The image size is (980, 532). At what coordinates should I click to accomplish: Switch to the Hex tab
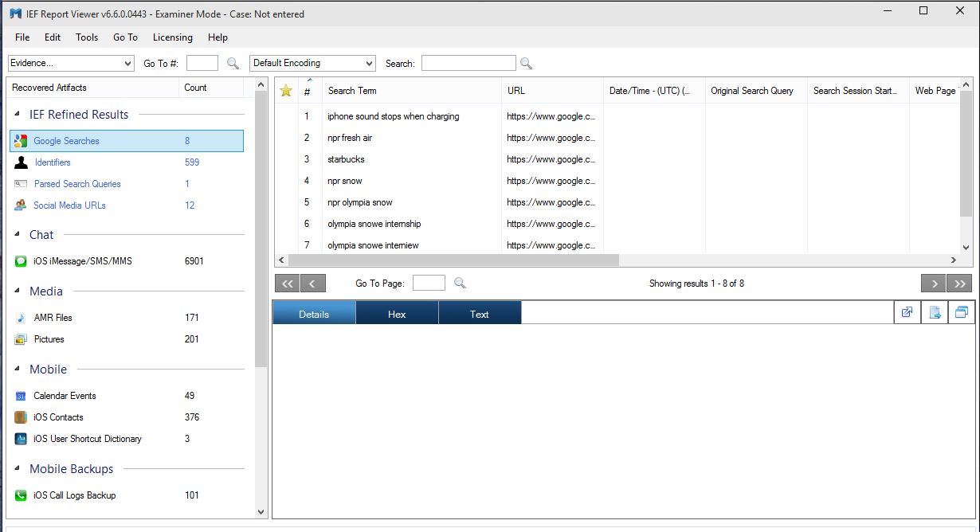pyautogui.click(x=397, y=314)
